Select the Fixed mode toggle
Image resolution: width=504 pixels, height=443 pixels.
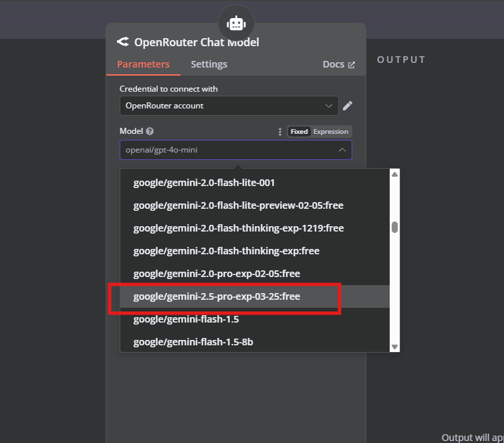click(299, 132)
